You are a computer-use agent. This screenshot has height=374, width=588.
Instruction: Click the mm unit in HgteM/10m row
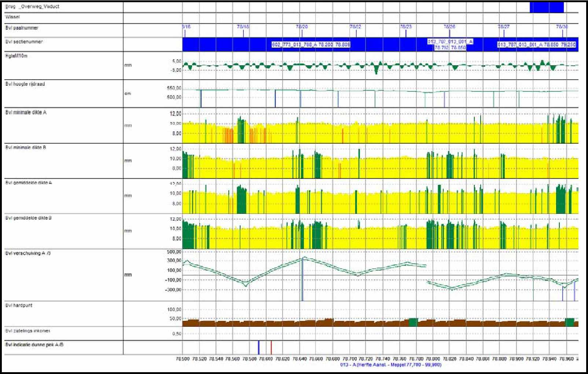(x=128, y=65)
